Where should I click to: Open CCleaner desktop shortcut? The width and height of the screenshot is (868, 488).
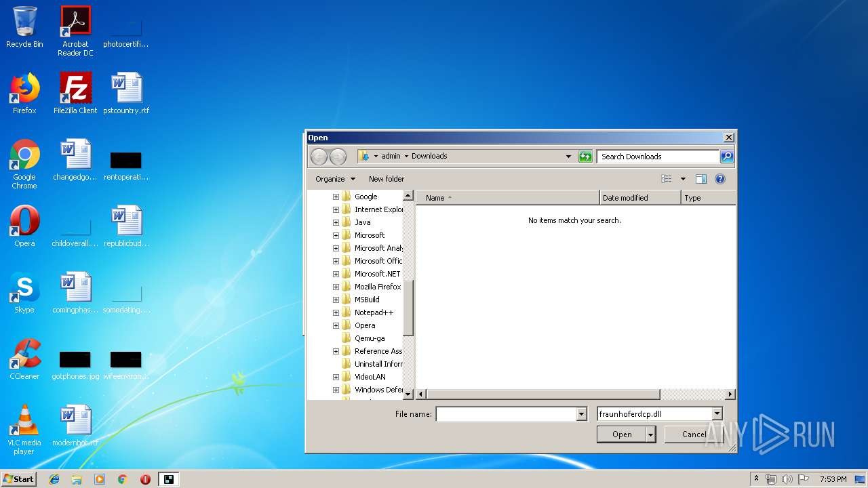(x=24, y=359)
